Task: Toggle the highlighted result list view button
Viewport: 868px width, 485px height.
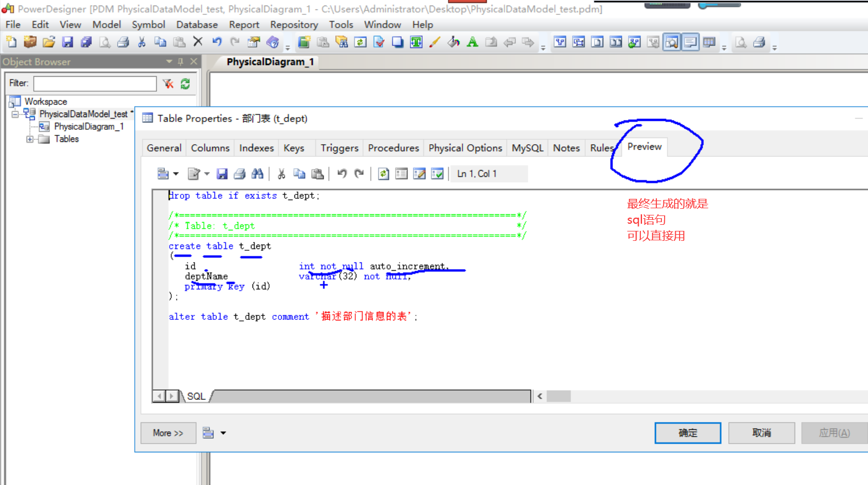Action: pos(672,42)
